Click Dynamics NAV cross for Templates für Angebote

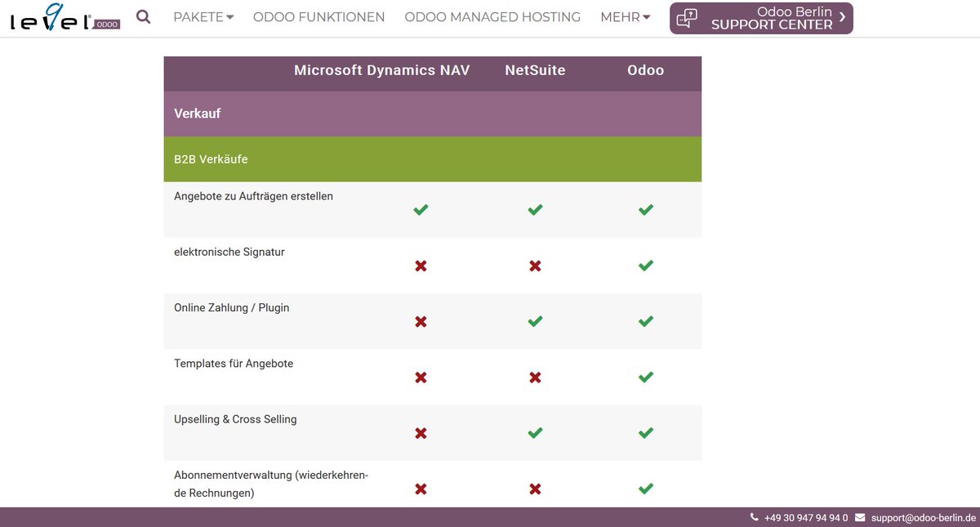coord(421,377)
